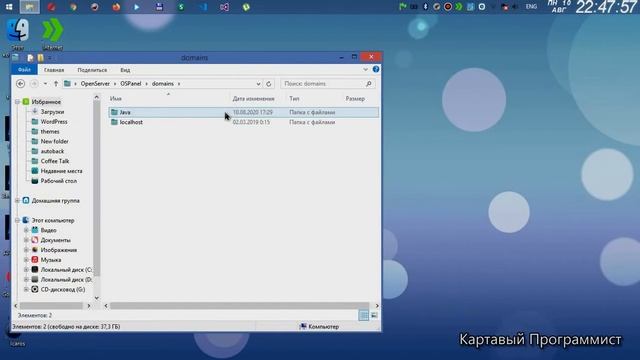Click the Back navigation arrow
640x360 pixels.
point(20,84)
